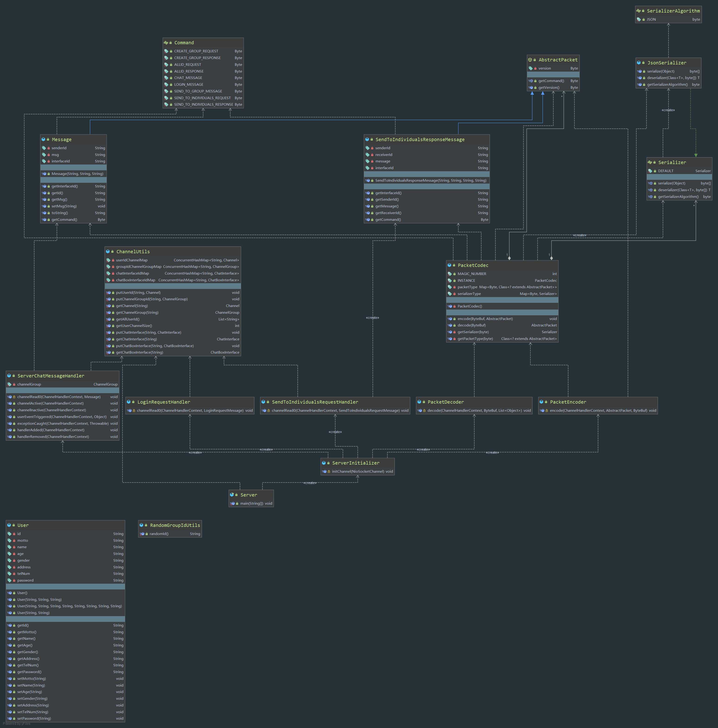Click the abstract class icon beside AbstractPacket
The height and width of the screenshot is (728, 718).
click(530, 60)
